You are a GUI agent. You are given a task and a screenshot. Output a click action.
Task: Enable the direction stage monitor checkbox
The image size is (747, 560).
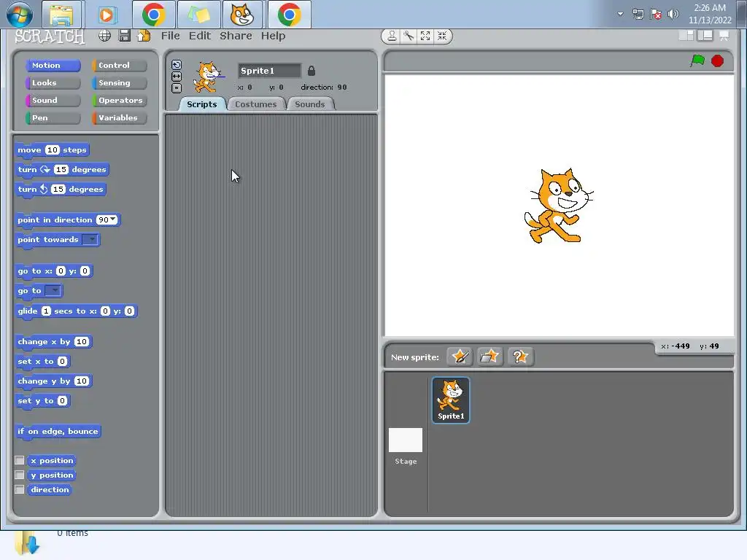[20, 489]
